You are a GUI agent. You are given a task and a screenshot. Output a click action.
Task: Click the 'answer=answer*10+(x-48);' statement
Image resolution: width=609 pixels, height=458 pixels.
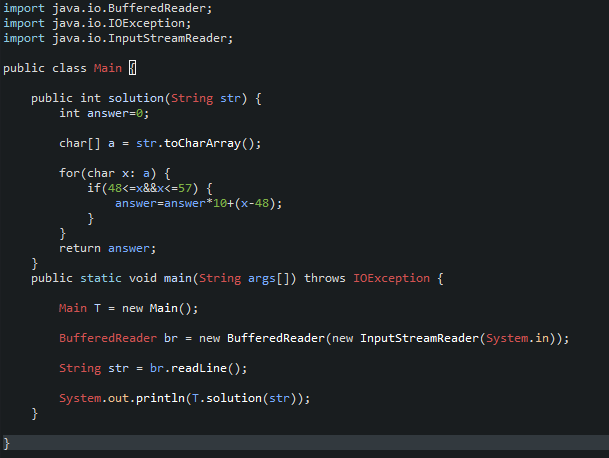tap(198, 204)
